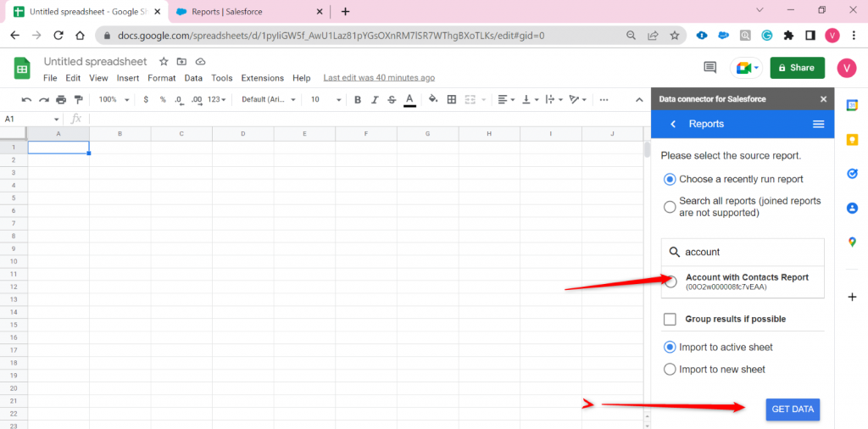This screenshot has height=429, width=868.
Task: Toggle italic formatting
Action: [375, 100]
